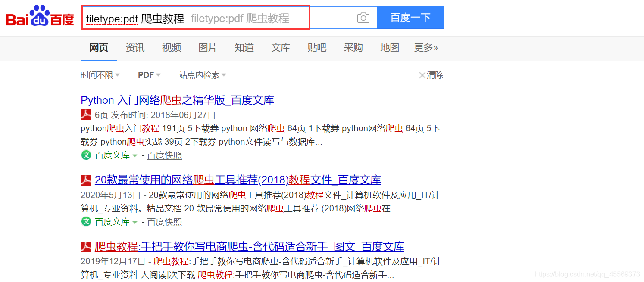This screenshot has width=644, height=282.
Task: Click 百度文库 source link under 20款 result
Action: pyautogui.click(x=112, y=222)
